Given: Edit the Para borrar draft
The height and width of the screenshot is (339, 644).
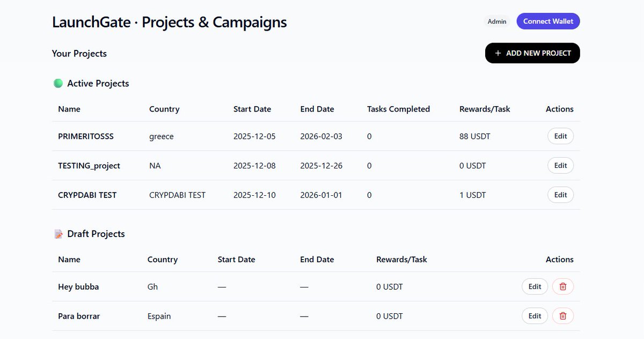Looking at the screenshot, I should click(535, 316).
